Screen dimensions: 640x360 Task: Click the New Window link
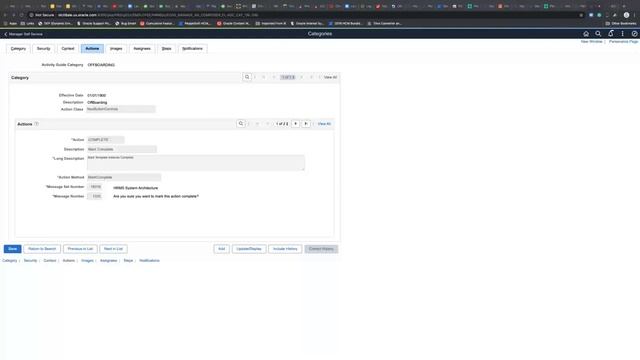(591, 42)
